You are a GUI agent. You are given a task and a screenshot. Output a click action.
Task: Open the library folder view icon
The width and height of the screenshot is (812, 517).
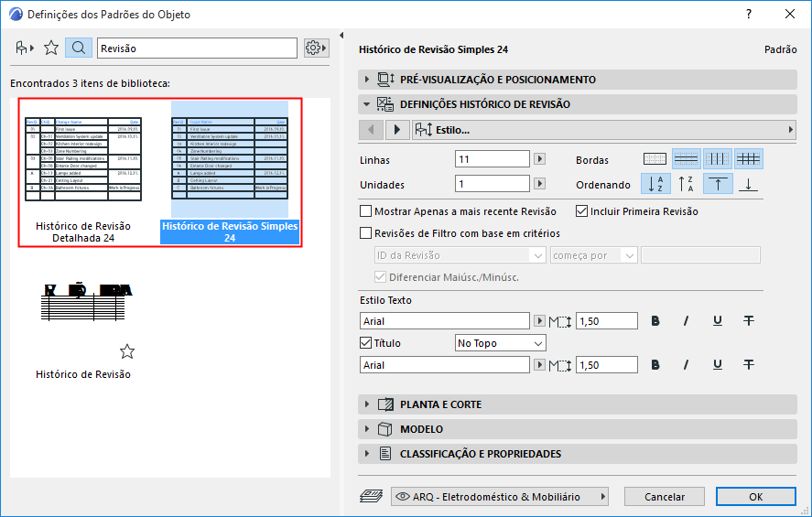(24, 48)
